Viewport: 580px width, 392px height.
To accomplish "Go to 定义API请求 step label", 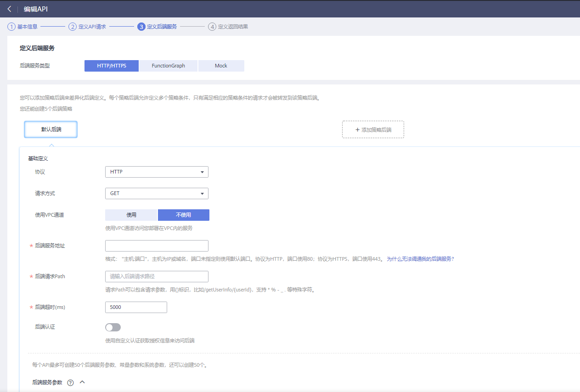I will (x=92, y=27).
